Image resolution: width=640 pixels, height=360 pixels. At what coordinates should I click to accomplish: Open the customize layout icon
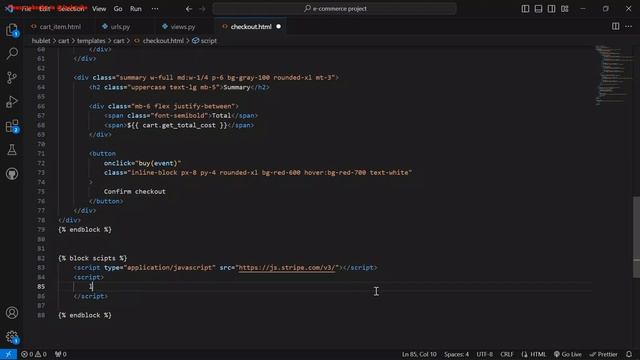click(564, 9)
